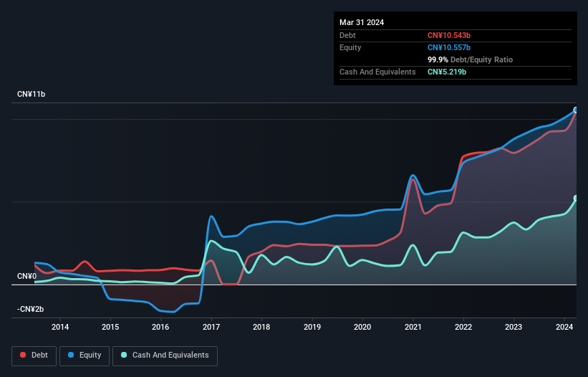Click the 2020 x-axis label
588x377 pixels.
(x=362, y=327)
